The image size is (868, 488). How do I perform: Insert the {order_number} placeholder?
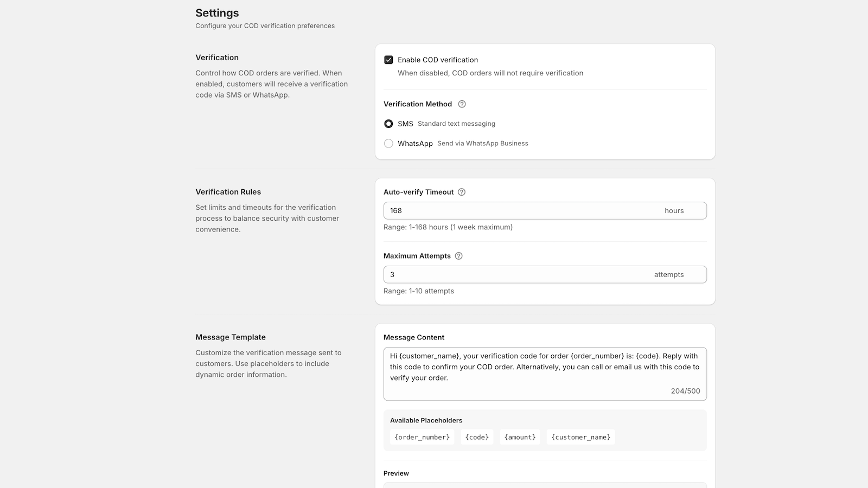coord(422,436)
